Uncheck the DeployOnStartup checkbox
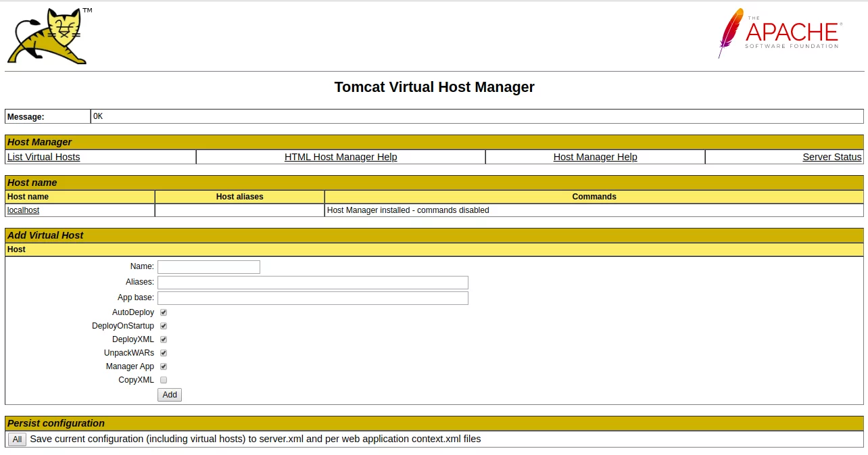Screen dimensions: 868x455 (x=164, y=326)
